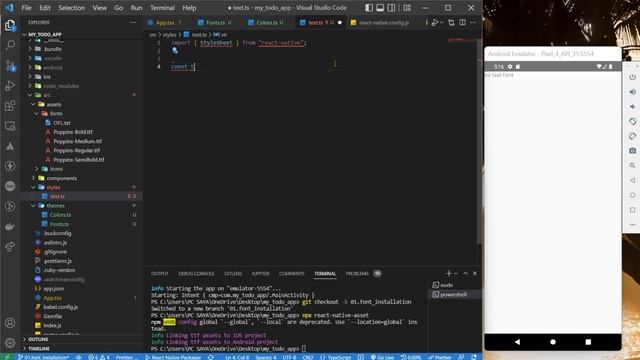Switch to the App.tsx editor tab

165,22
